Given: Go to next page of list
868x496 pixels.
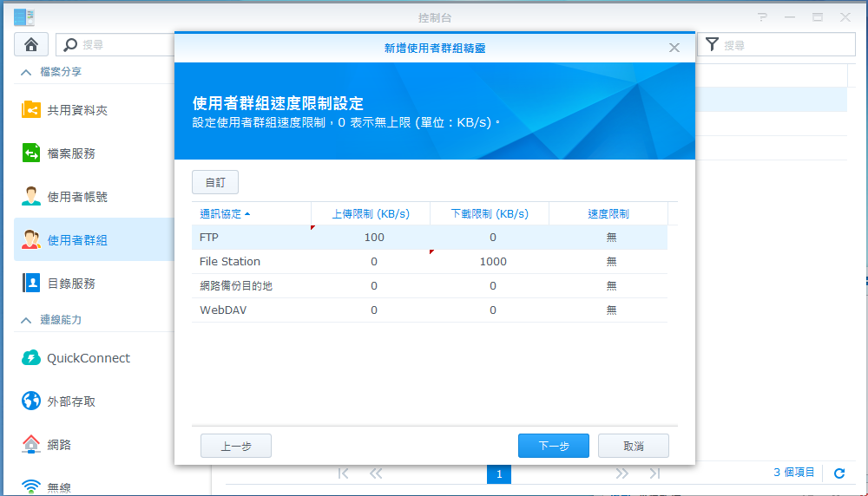Looking at the screenshot, I should (621, 473).
